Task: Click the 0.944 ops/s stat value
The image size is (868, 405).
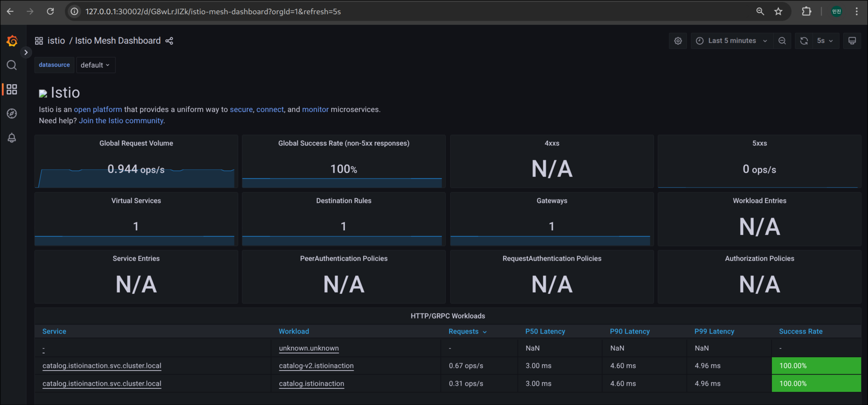Action: tap(136, 169)
